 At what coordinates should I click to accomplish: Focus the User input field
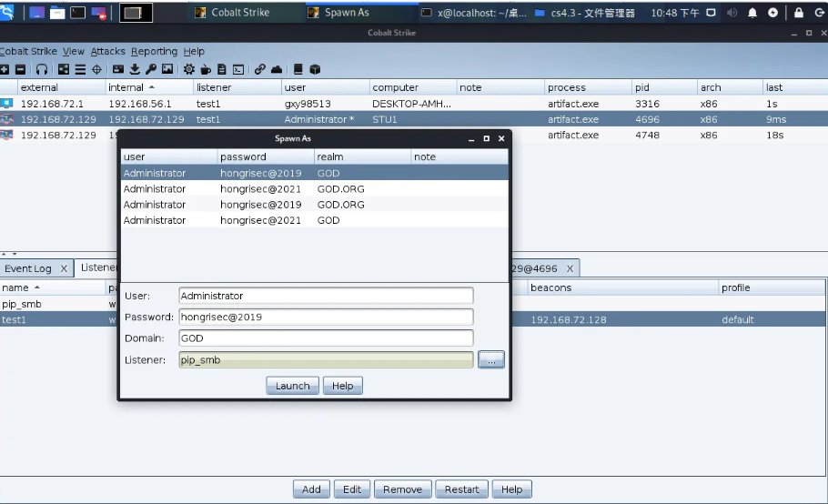326,296
